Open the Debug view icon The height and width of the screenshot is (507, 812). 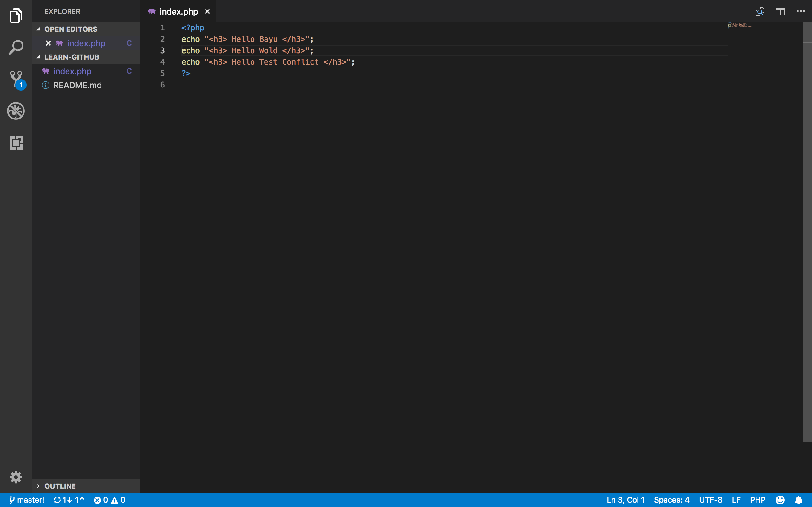click(x=16, y=111)
